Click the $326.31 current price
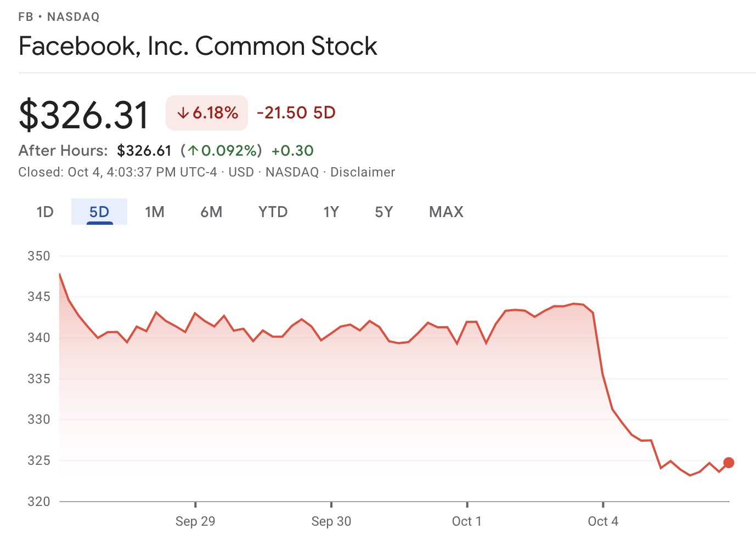 [84, 115]
